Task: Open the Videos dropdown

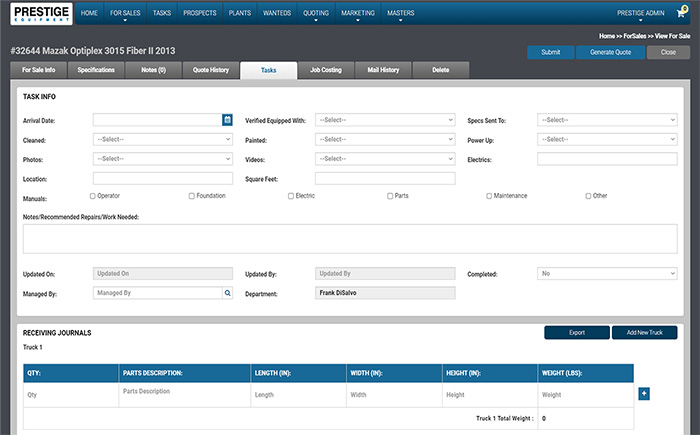Action: 385,159
